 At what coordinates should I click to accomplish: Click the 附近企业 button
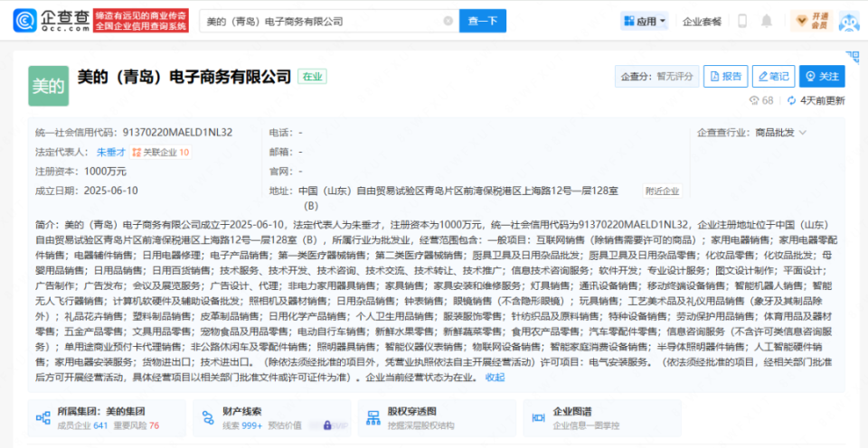pyautogui.click(x=663, y=191)
